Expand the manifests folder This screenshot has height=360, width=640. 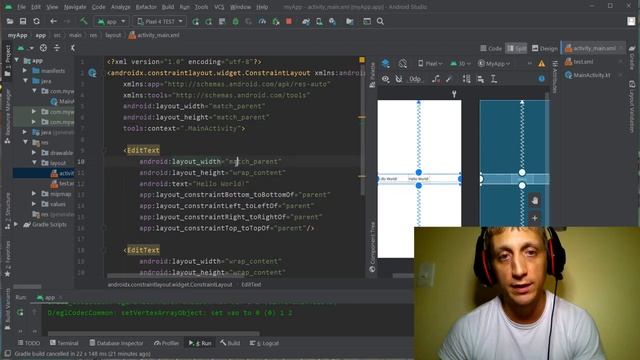(25, 71)
